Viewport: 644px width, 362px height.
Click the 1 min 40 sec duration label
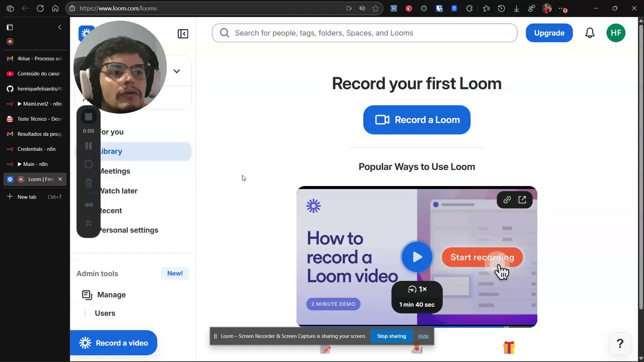(x=417, y=305)
